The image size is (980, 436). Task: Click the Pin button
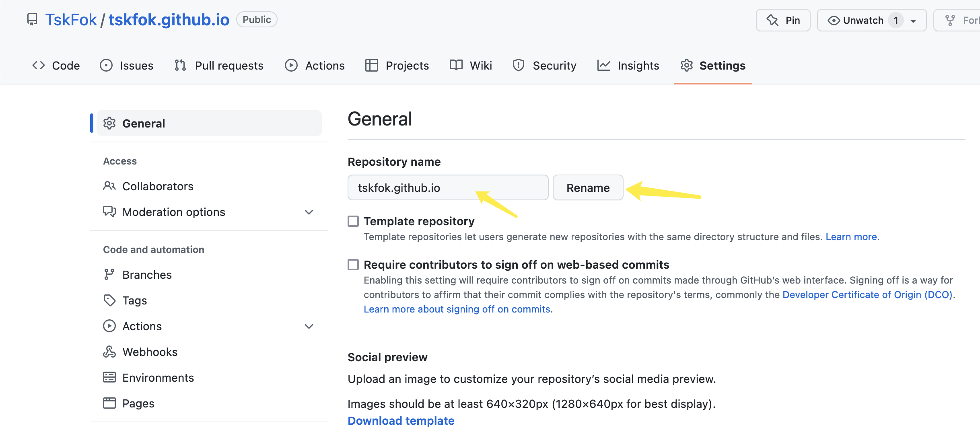tap(783, 20)
